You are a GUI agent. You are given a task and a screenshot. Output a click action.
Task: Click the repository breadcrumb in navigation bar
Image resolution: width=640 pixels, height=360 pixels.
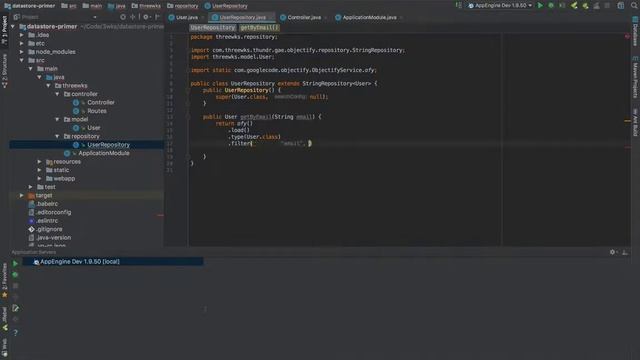(182, 6)
